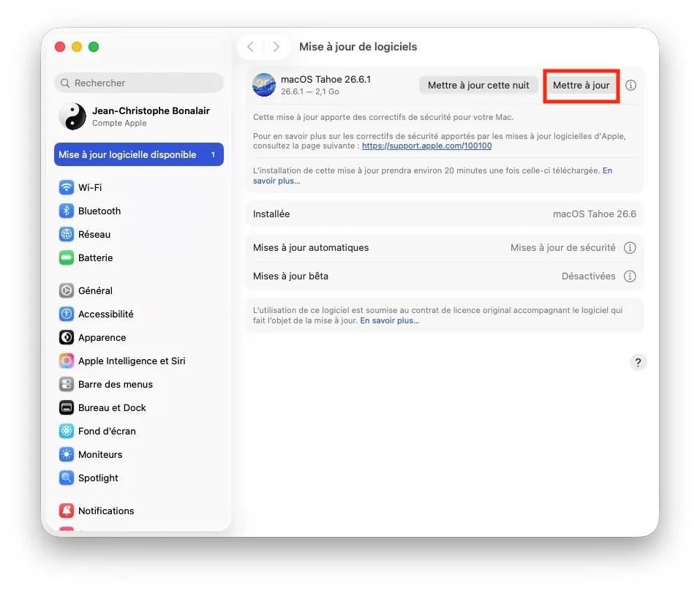Click the macOS Tahoe 26.6.1 update name
This screenshot has width=700, height=591.
pos(326,80)
